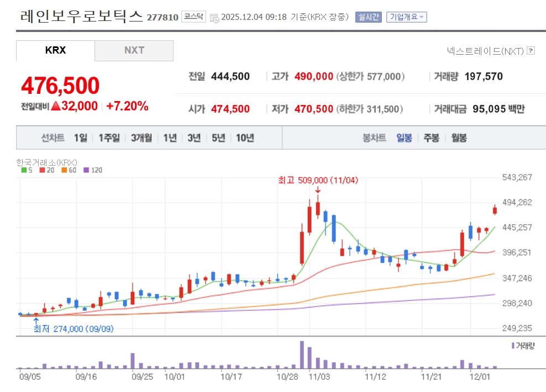Image resolution: width=546 pixels, height=392 pixels.
Task: Select the KRX tab
Action: click(x=55, y=50)
